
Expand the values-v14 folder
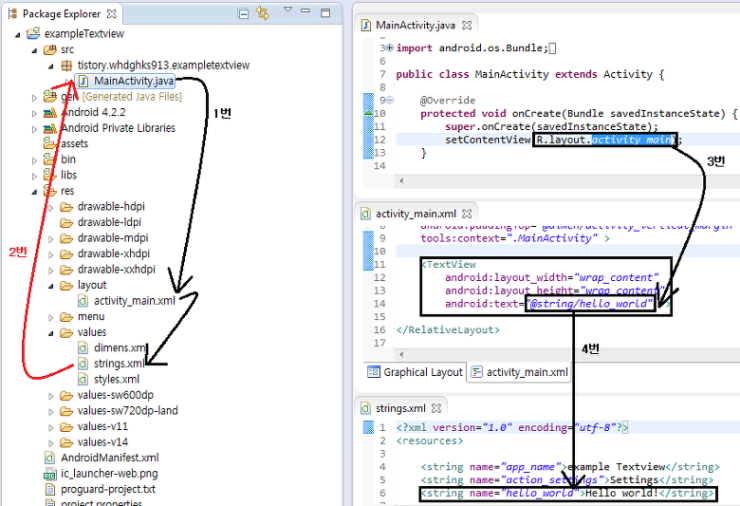click(51, 443)
